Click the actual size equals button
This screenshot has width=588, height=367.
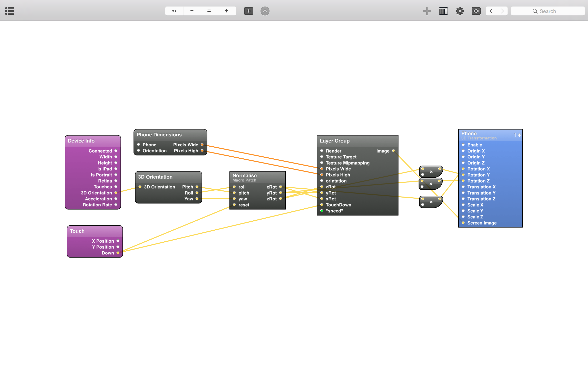pos(209,11)
